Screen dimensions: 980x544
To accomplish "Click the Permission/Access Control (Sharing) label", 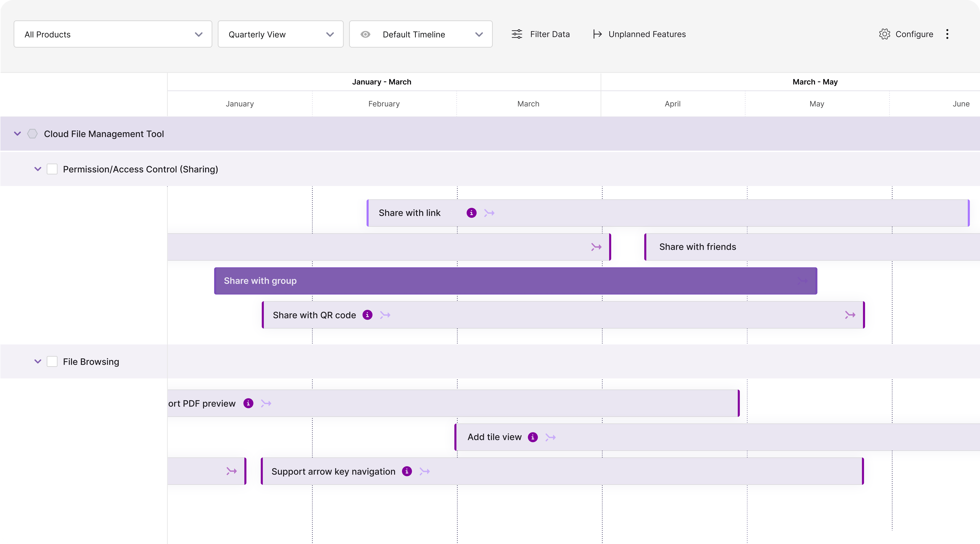I will click(141, 169).
